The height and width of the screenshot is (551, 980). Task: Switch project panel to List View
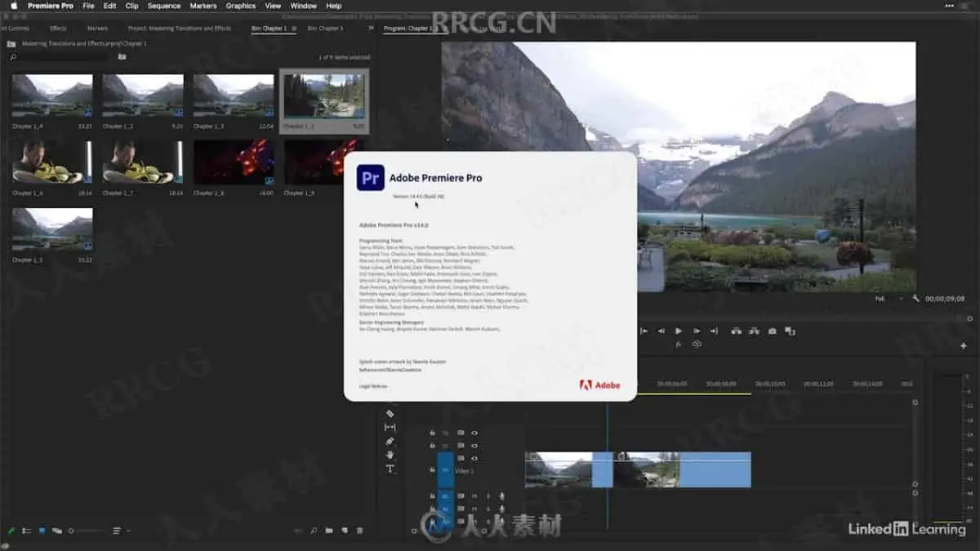click(26, 531)
